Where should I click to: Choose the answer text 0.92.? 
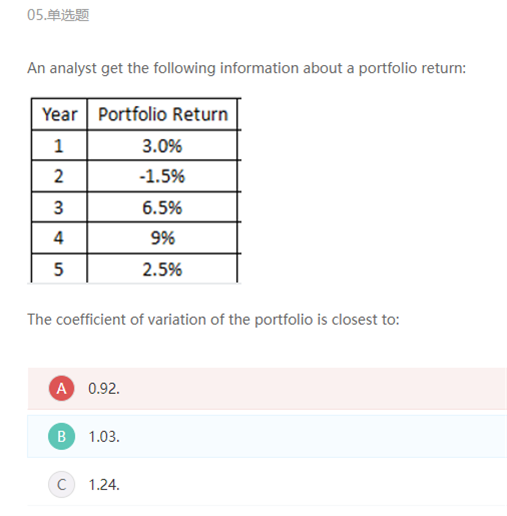click(104, 389)
